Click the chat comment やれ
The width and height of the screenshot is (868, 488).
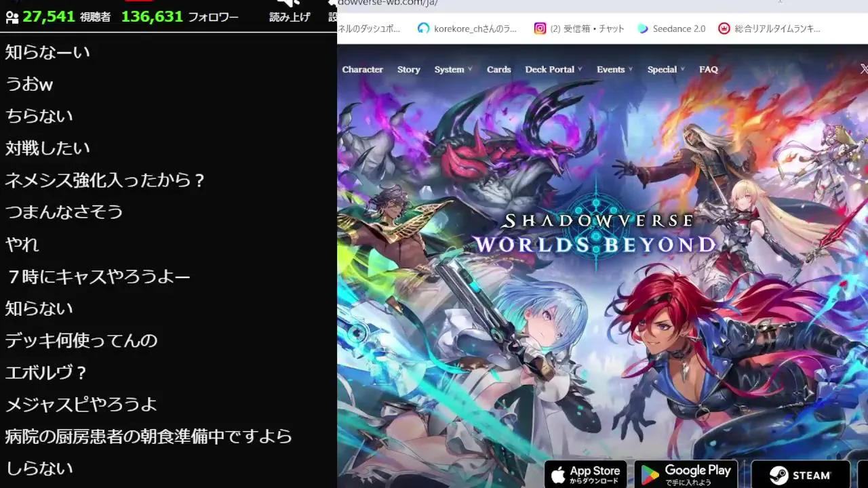tap(22, 244)
